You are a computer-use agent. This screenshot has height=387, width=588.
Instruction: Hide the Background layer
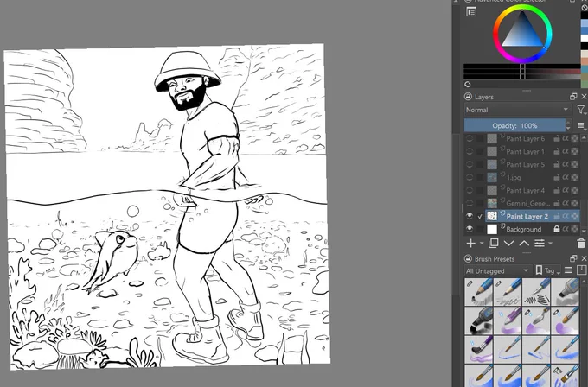click(470, 229)
